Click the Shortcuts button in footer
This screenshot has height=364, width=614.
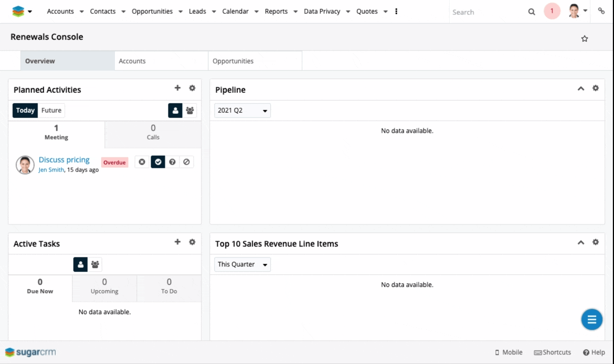point(552,352)
